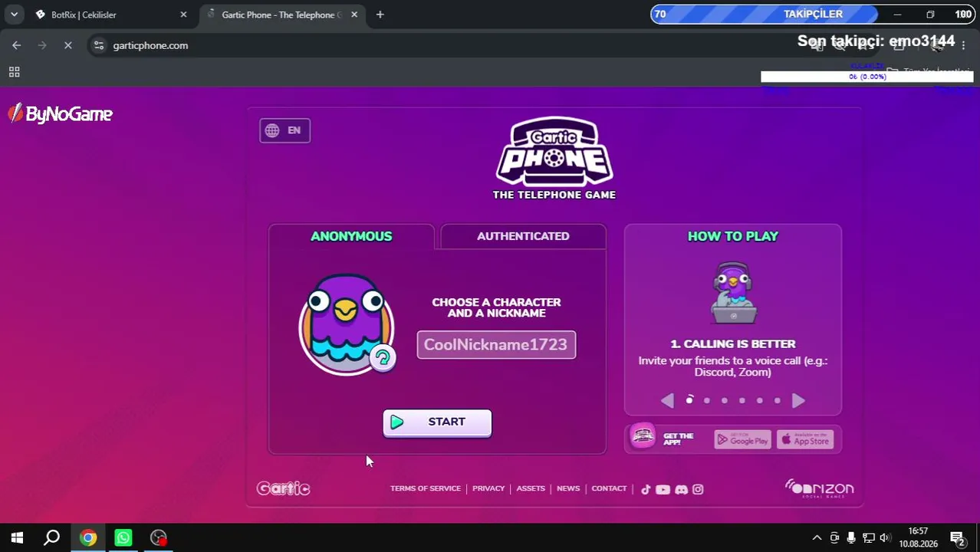Click the How To Play headset illustration

(x=734, y=293)
